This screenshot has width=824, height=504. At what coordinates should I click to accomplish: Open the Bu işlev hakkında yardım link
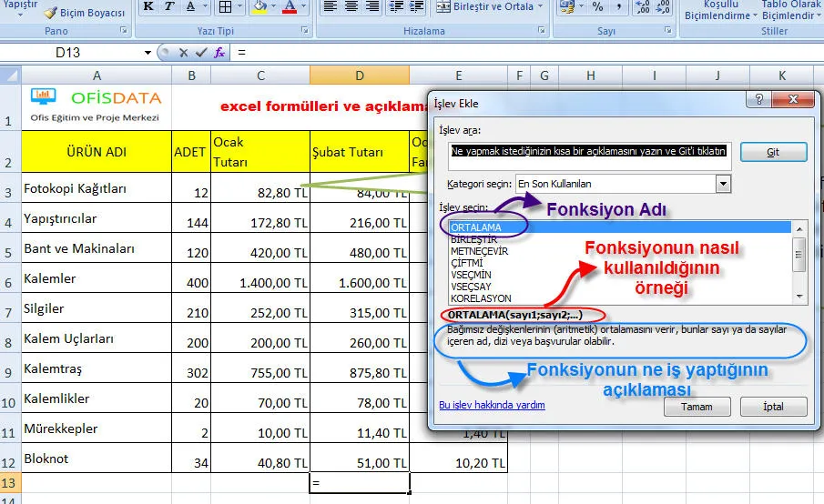(x=492, y=406)
